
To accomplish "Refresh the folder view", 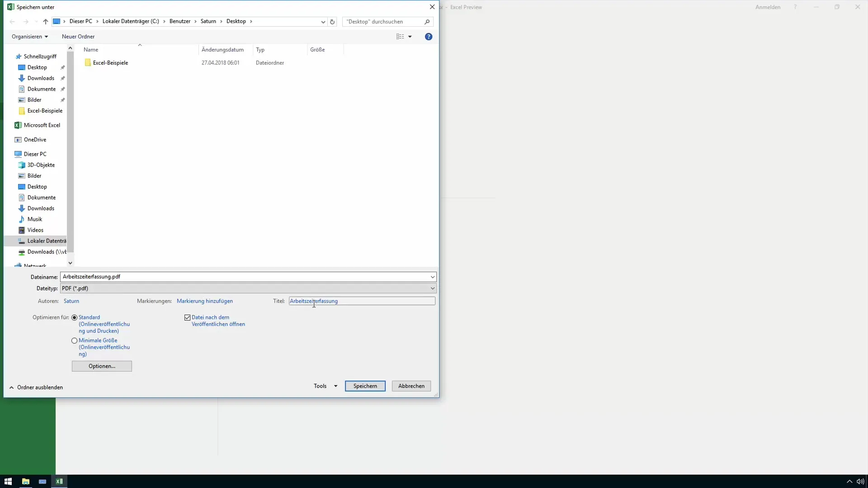I will (x=332, y=22).
